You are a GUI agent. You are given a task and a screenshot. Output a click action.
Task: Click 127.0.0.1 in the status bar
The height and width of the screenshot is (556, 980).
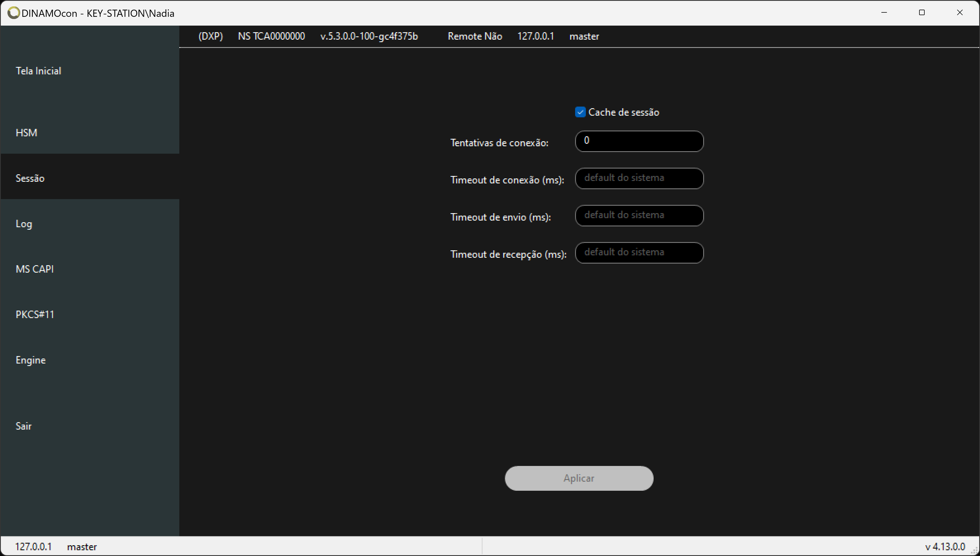pyautogui.click(x=33, y=547)
